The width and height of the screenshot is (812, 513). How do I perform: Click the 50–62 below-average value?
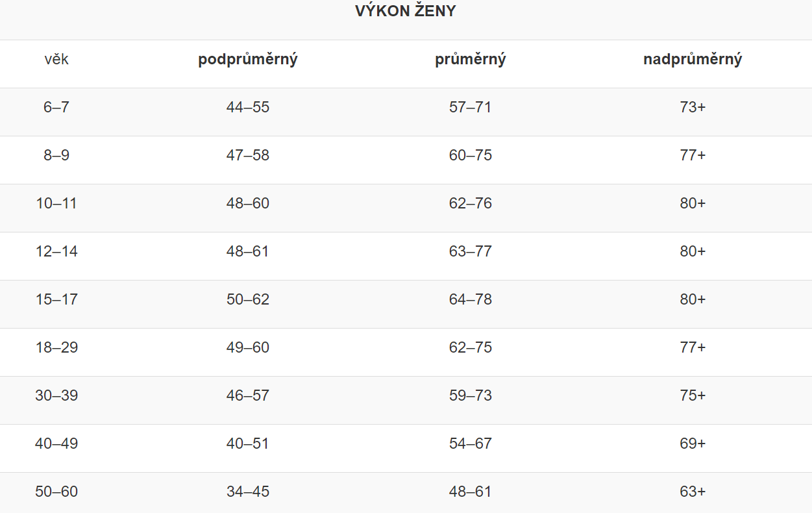coord(248,299)
